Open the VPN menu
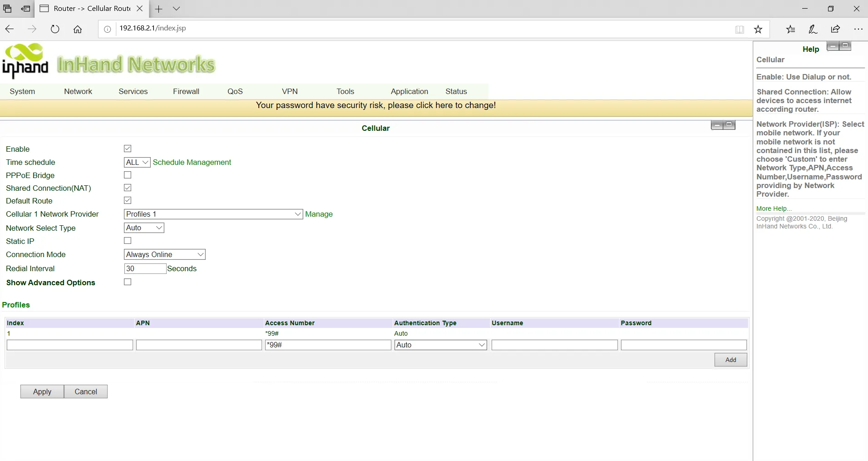868x461 pixels. (290, 91)
